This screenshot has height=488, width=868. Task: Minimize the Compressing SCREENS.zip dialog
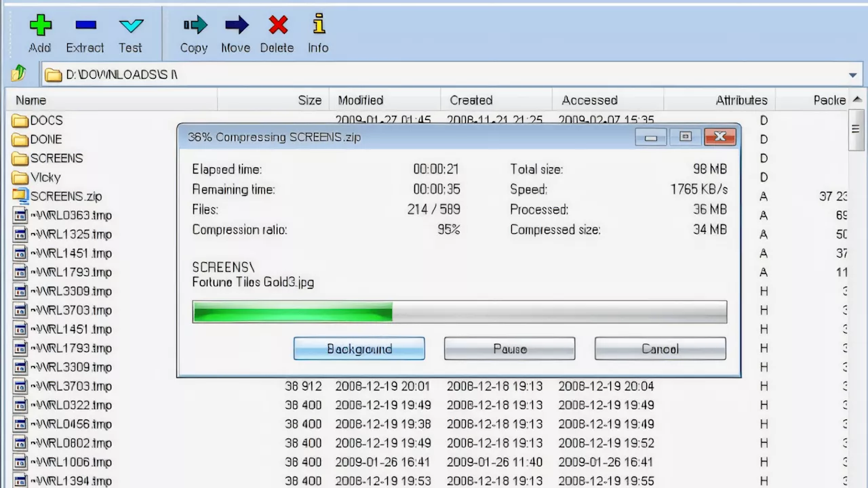(x=651, y=137)
